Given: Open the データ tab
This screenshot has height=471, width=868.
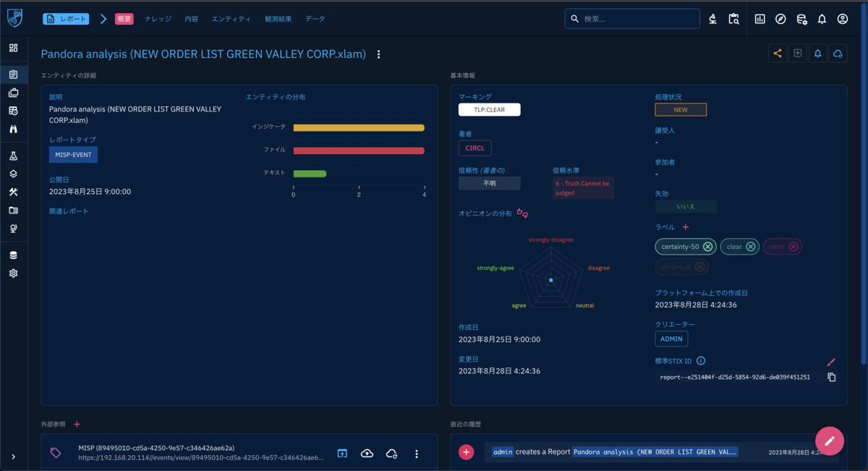Looking at the screenshot, I should pyautogui.click(x=315, y=19).
